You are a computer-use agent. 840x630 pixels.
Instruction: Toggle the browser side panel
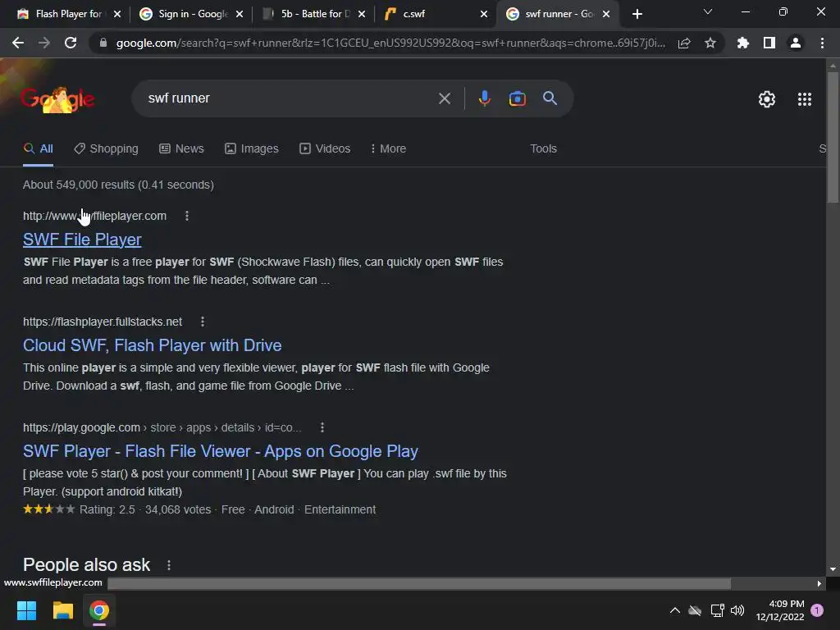point(769,43)
